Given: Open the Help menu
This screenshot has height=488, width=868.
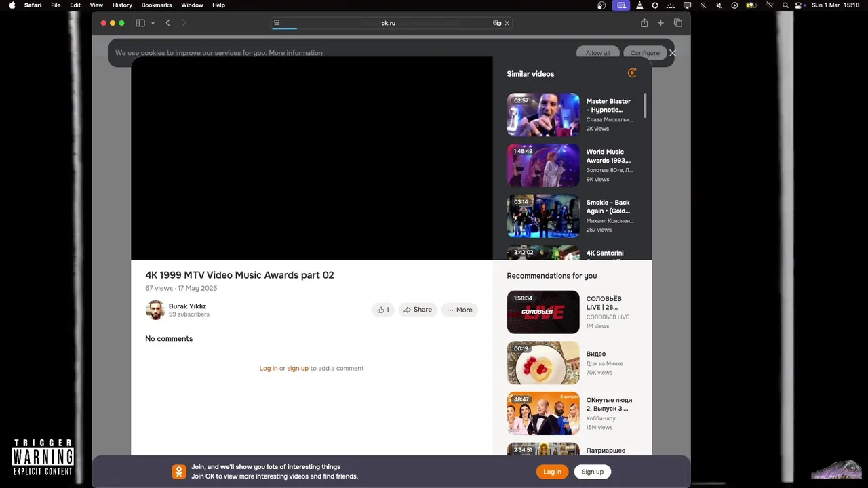Looking at the screenshot, I should click(x=218, y=5).
